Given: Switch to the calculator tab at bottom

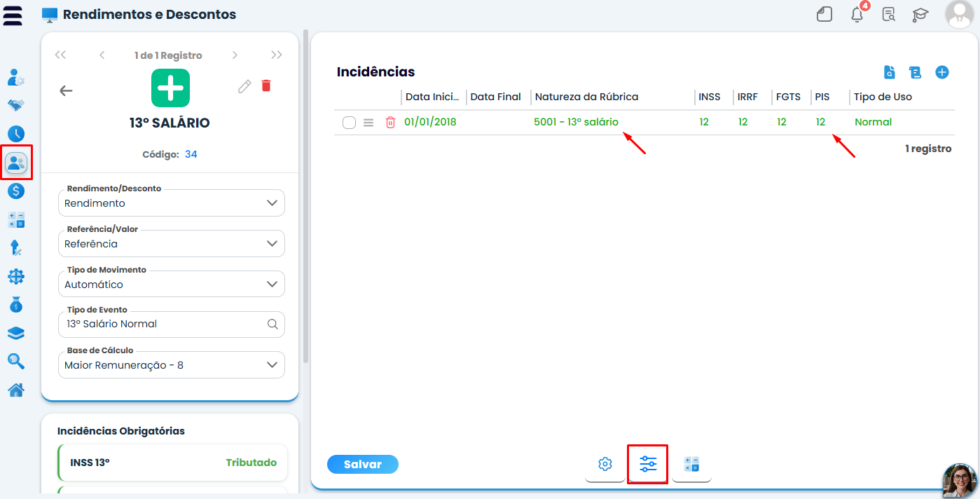Looking at the screenshot, I should coord(691,464).
